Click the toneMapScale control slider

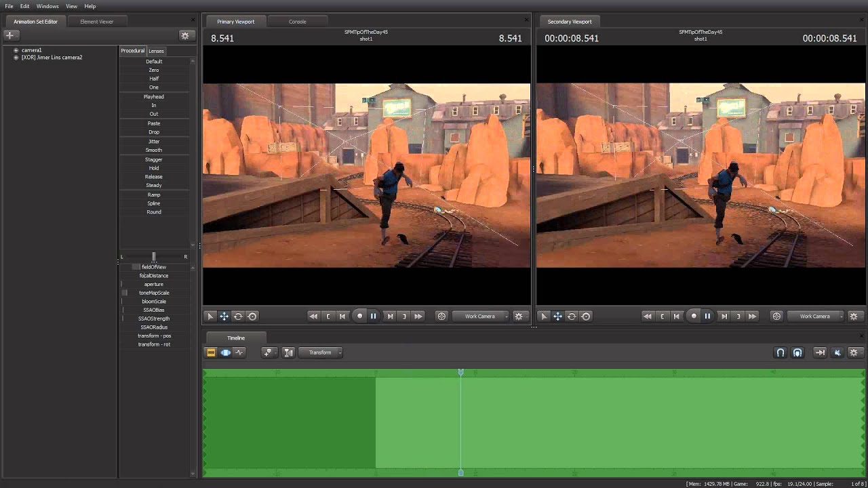coord(154,293)
